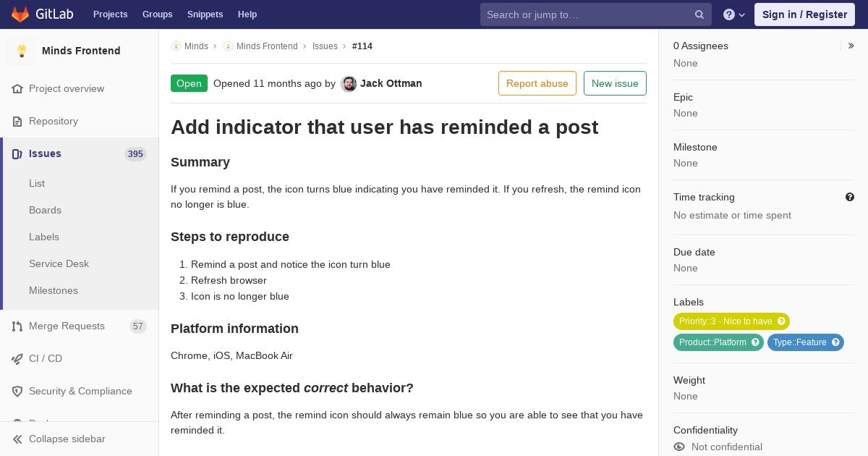Click help icon on Product::Platform label
868x456 pixels.
(x=755, y=342)
